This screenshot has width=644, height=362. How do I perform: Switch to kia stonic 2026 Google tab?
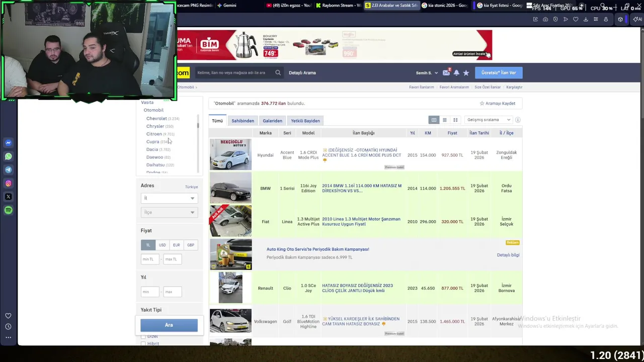click(x=444, y=6)
